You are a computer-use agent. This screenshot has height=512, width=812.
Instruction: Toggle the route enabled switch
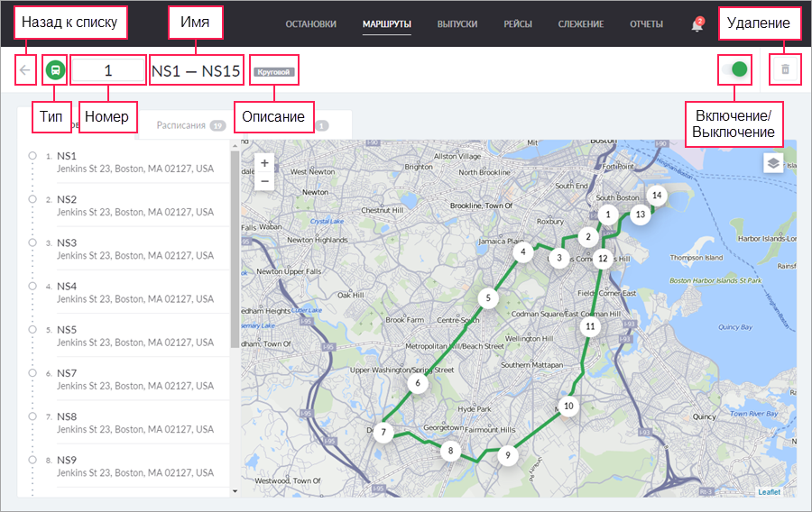point(734,69)
